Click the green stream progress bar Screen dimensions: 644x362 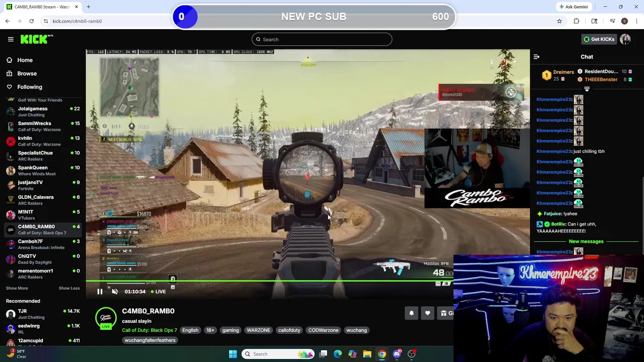click(269, 282)
